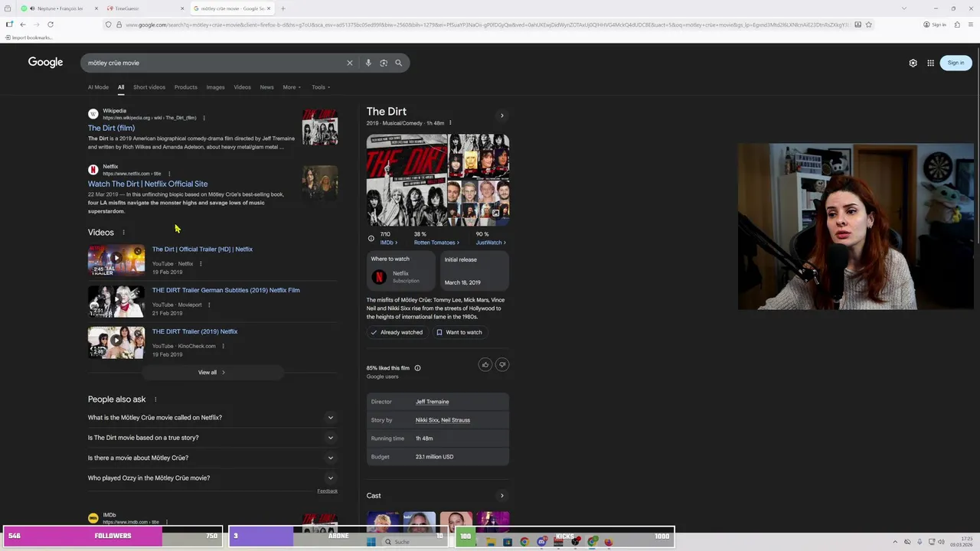Mute the Neptune tab audio icon
The width and height of the screenshot is (980, 551).
click(32, 8)
